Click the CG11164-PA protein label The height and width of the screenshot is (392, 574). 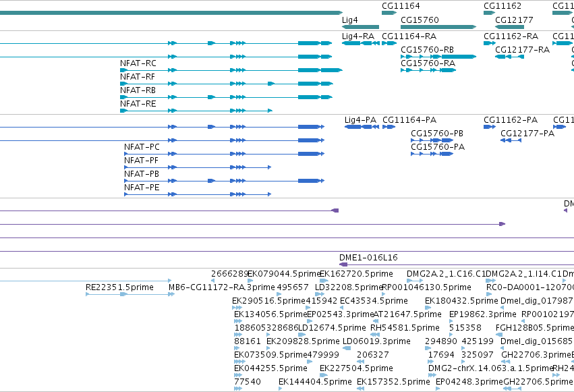409,119
